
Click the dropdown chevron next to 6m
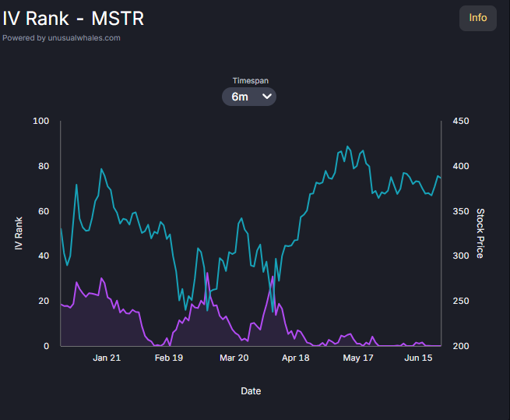(267, 97)
